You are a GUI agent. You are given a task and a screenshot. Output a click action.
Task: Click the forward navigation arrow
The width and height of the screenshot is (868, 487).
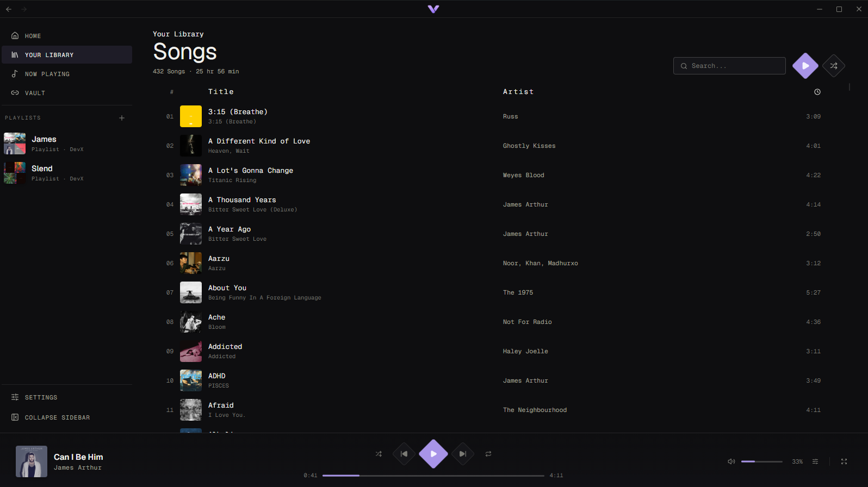(x=24, y=9)
